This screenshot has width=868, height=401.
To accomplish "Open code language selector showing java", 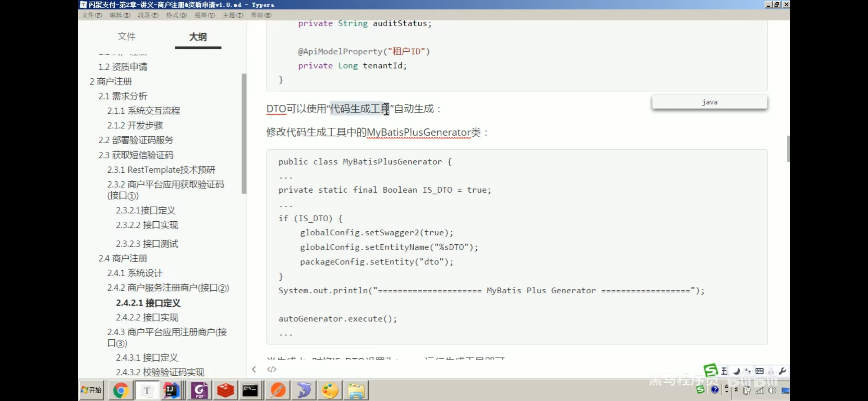I will click(709, 102).
